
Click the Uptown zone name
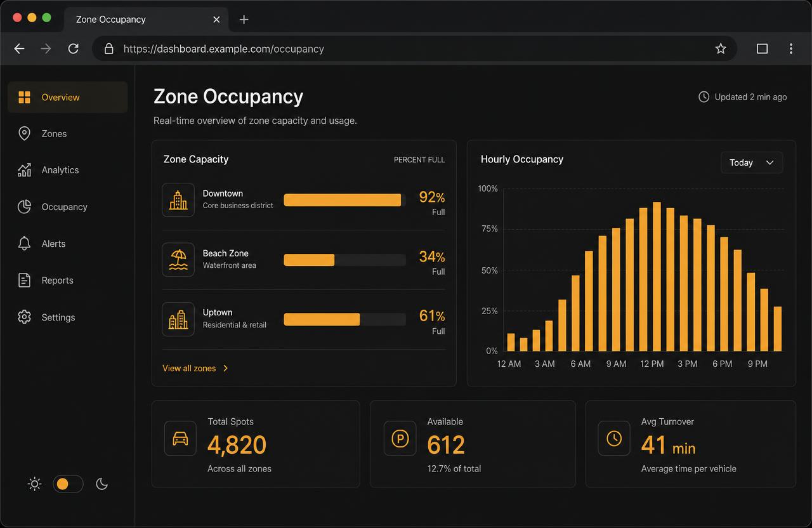tap(218, 312)
